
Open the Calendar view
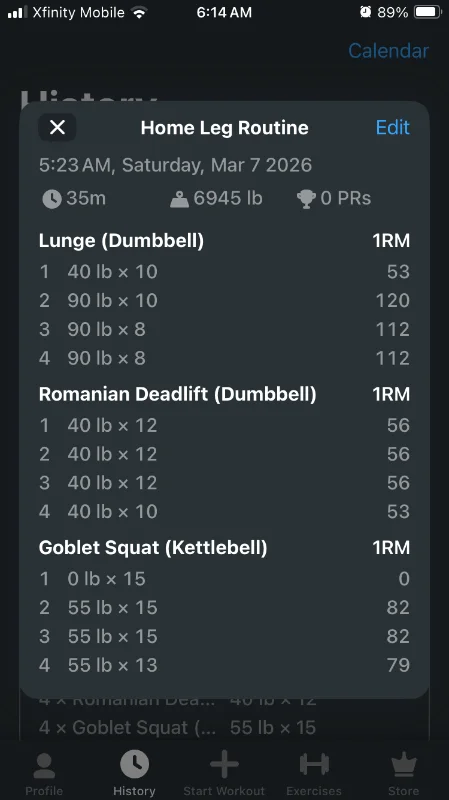pyautogui.click(x=388, y=51)
